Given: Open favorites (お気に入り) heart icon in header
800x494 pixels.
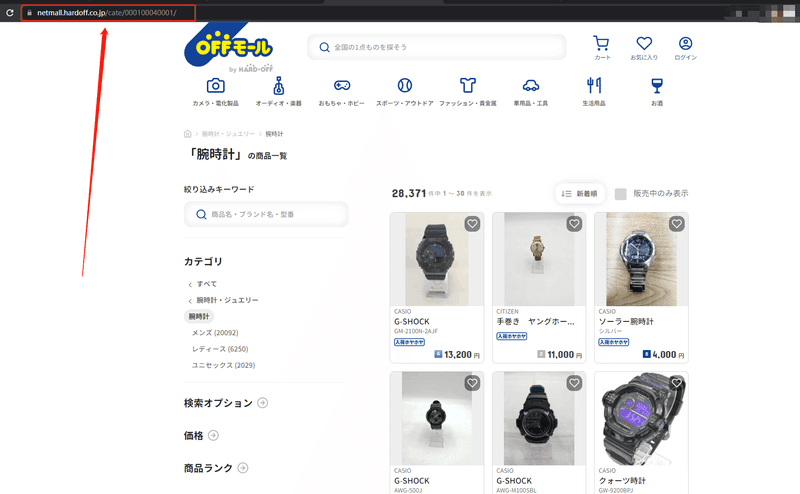Looking at the screenshot, I should (644, 48).
